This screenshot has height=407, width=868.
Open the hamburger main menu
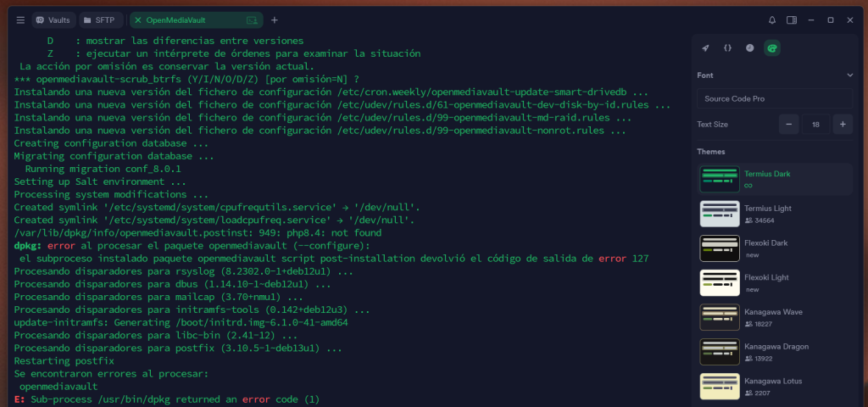pos(20,20)
